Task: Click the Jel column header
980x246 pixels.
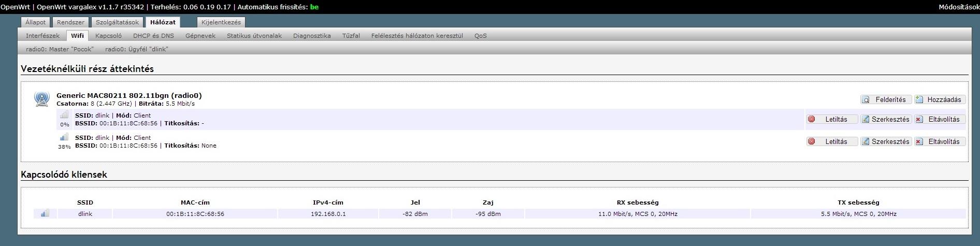Action: pyautogui.click(x=415, y=202)
